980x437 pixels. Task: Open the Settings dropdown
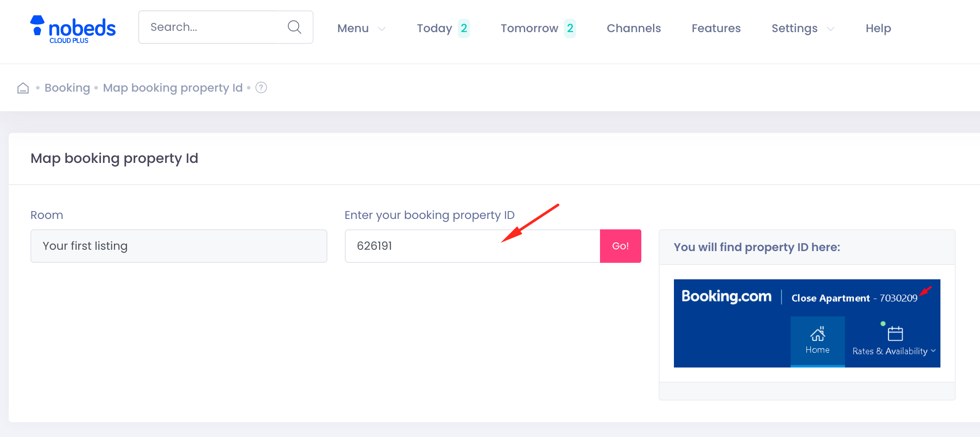803,28
